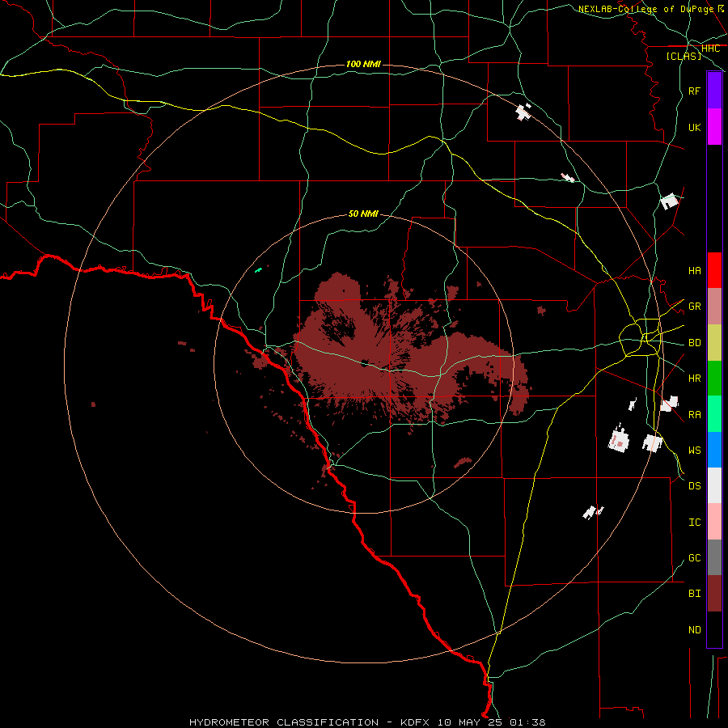Click the RA legend label text

pyautogui.click(x=694, y=414)
